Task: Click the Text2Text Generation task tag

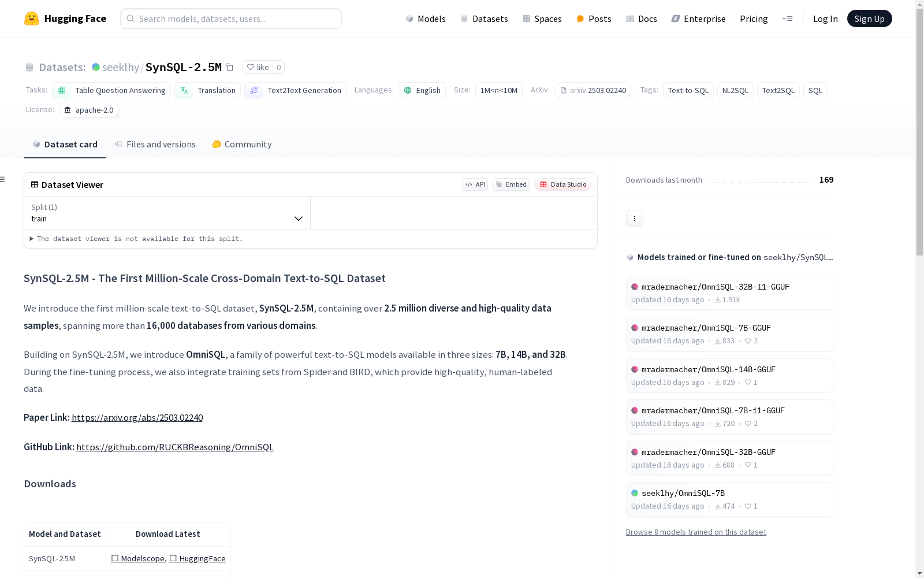Action: 295,90
